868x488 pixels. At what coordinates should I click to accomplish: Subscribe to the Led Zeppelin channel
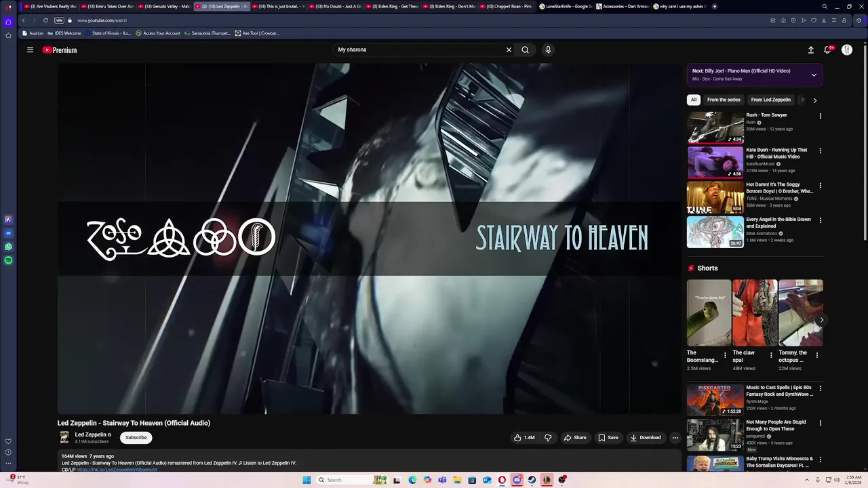136,438
